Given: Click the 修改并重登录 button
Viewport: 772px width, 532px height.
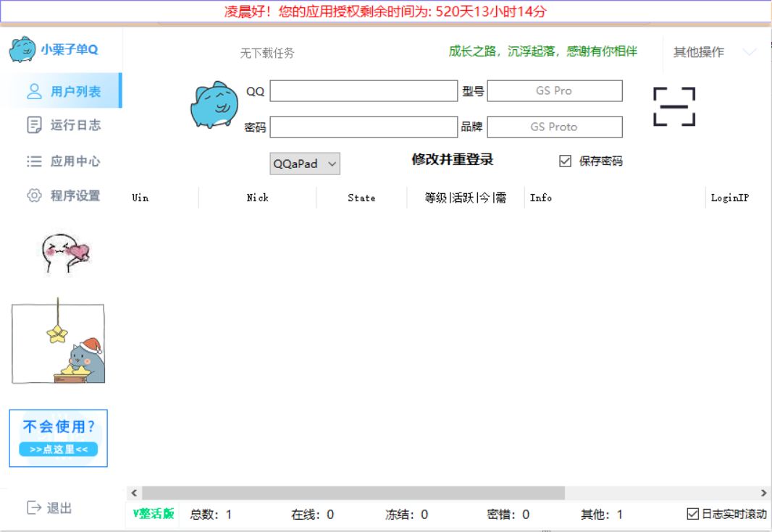Looking at the screenshot, I should coord(453,160).
